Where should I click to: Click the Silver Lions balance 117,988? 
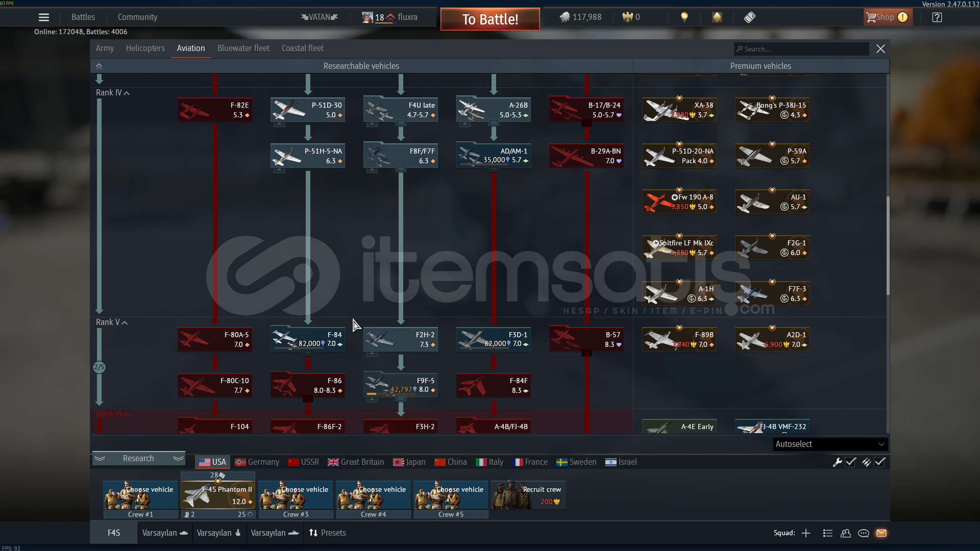click(x=580, y=17)
